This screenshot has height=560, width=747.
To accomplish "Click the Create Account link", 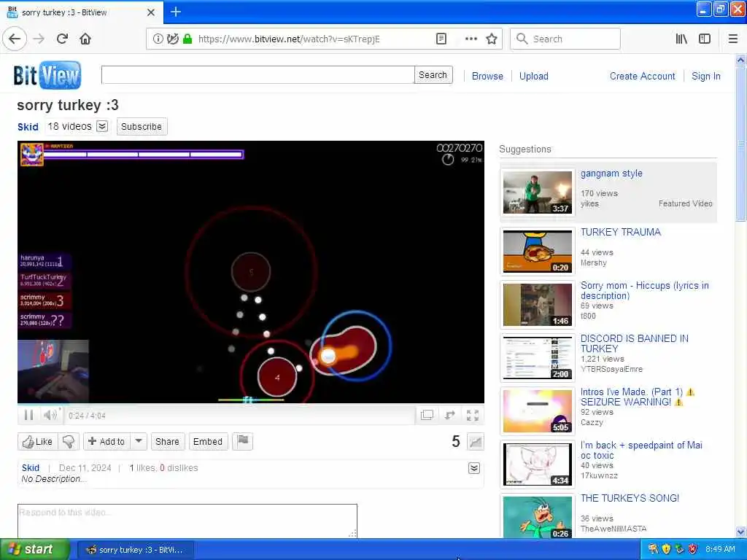I will 642,76.
